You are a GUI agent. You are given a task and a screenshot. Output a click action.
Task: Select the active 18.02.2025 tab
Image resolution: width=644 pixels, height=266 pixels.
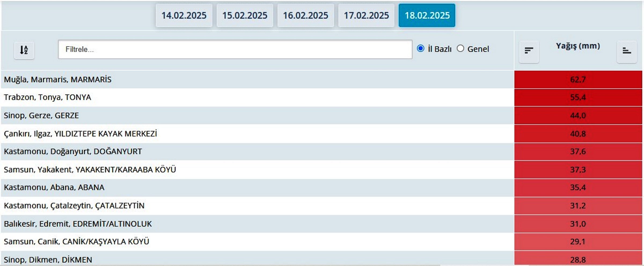pos(427,16)
